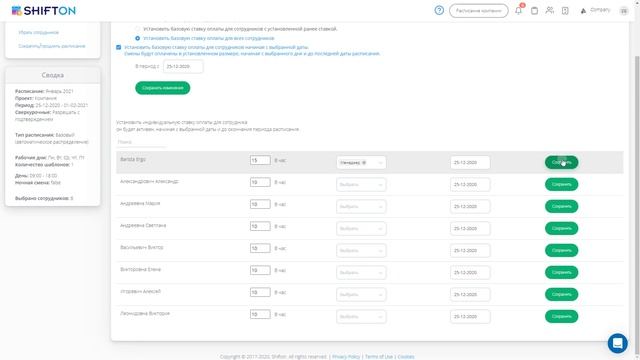Click date field for Андреевна Светлана
Image resolution: width=640 pixels, height=360 pixels.
470,229
